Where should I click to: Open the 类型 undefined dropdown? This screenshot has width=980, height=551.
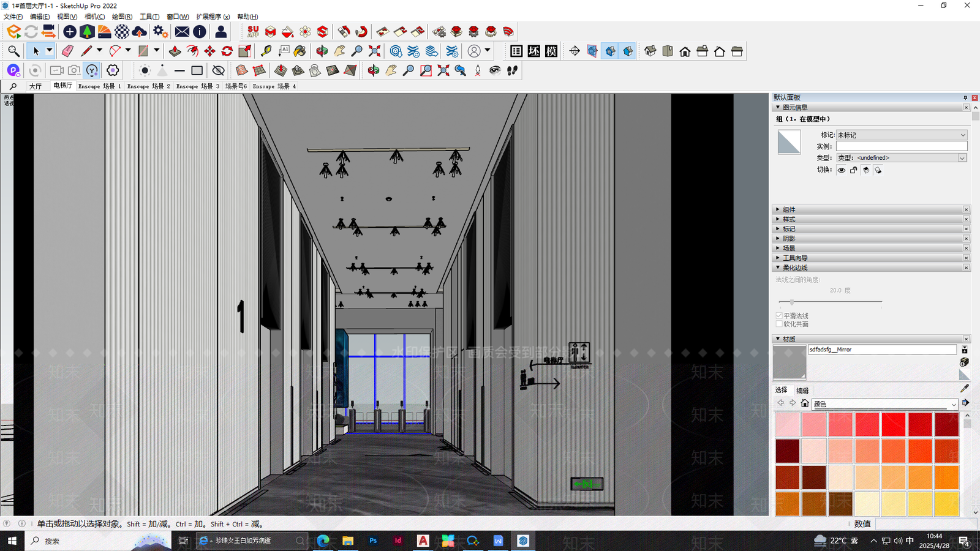902,158
